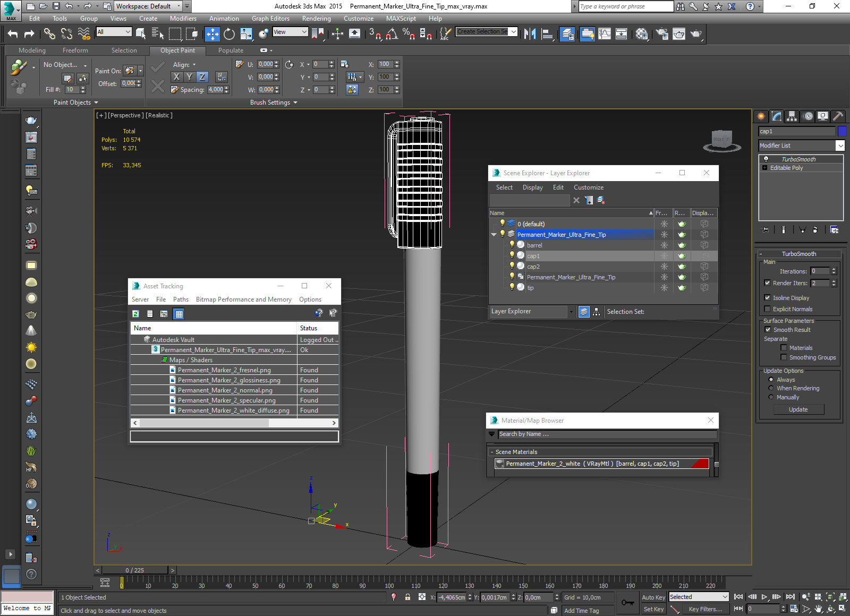The width and height of the screenshot is (850, 616).
Task: Open Bitmap Performance and Memory menu
Action: [244, 300]
